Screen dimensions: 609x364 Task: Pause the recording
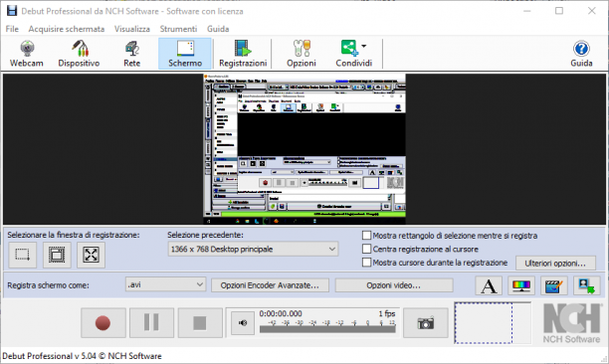coord(151,323)
